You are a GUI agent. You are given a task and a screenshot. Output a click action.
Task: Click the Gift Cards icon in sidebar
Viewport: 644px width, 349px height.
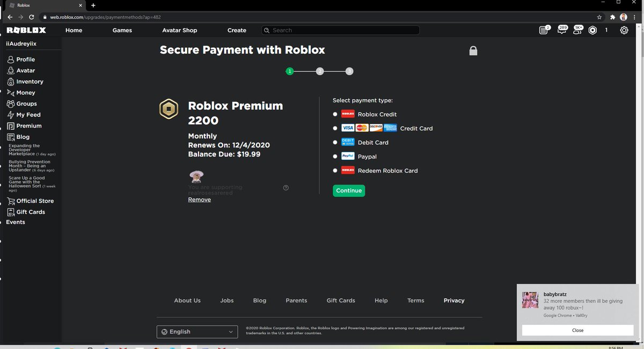coord(11,212)
